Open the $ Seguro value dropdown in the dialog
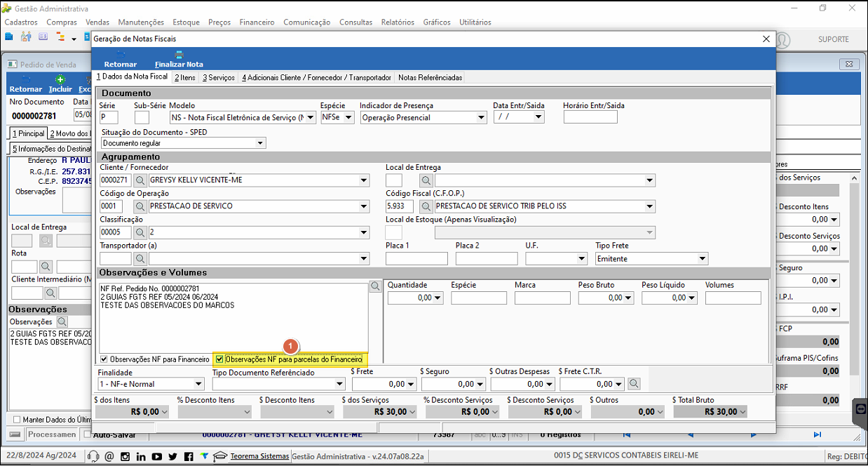Image resolution: width=868 pixels, height=466 pixels. (481, 384)
